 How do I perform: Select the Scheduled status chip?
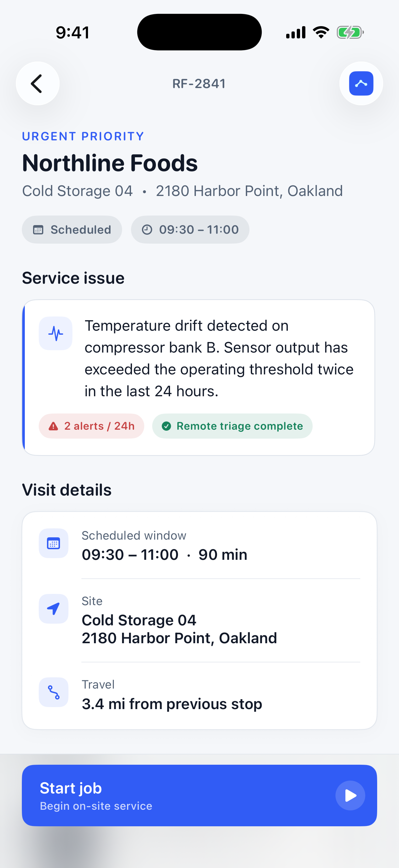click(72, 229)
